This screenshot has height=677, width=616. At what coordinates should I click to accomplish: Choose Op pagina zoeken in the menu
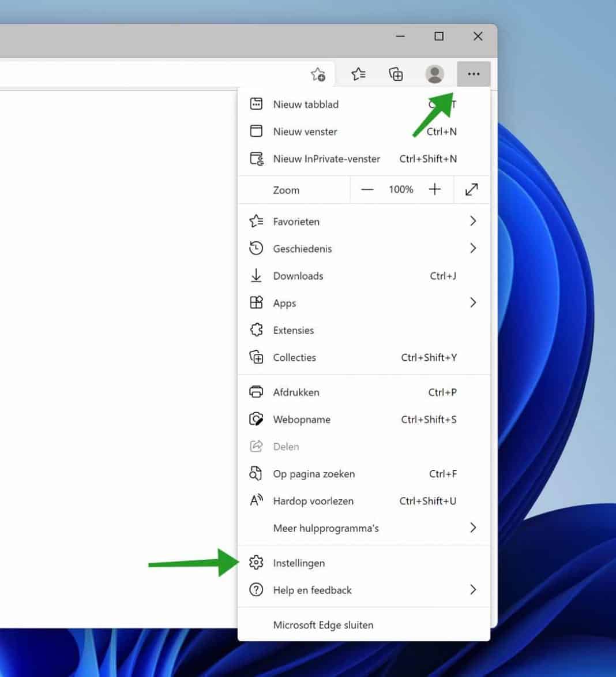click(314, 474)
